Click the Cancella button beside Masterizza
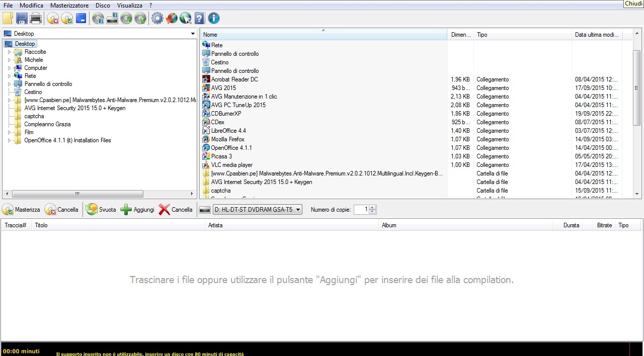Viewport: 644px width, 356px height. coord(61,210)
